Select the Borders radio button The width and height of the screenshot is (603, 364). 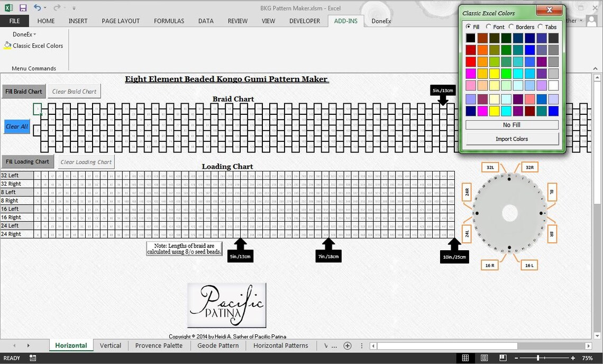[x=511, y=26]
